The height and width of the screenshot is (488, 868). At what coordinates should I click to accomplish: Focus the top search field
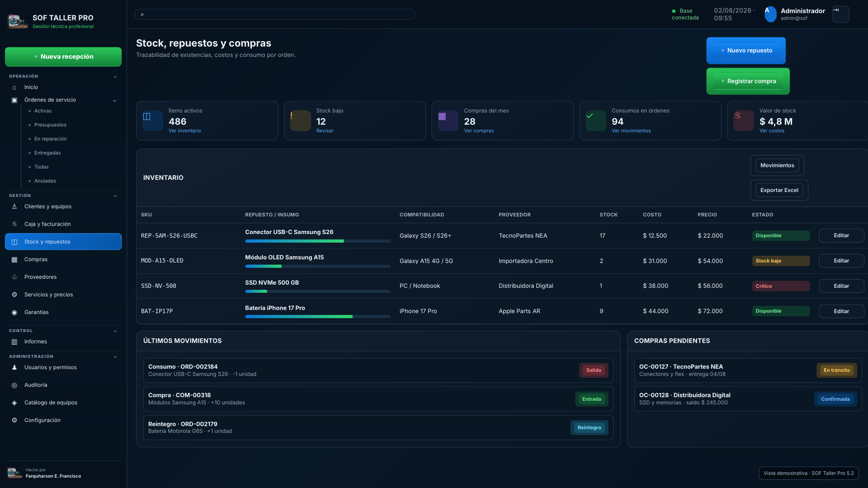275,14
